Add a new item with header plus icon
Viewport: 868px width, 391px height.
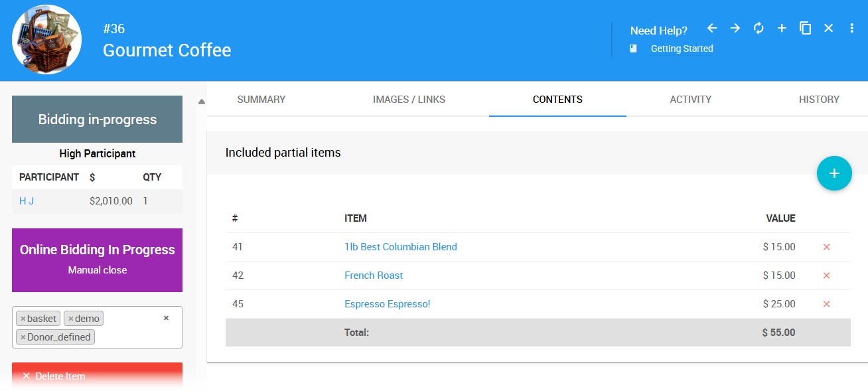(x=782, y=28)
